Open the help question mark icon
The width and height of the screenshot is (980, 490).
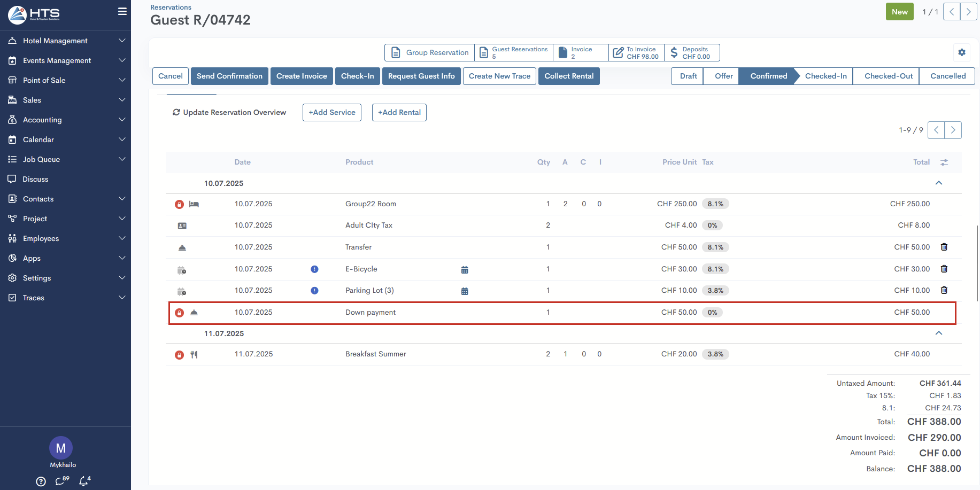point(41,481)
